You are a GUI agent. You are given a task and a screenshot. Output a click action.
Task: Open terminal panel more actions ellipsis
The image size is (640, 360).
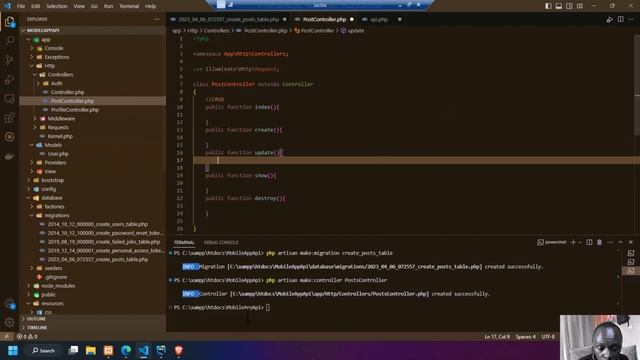pyautogui.click(x=610, y=242)
